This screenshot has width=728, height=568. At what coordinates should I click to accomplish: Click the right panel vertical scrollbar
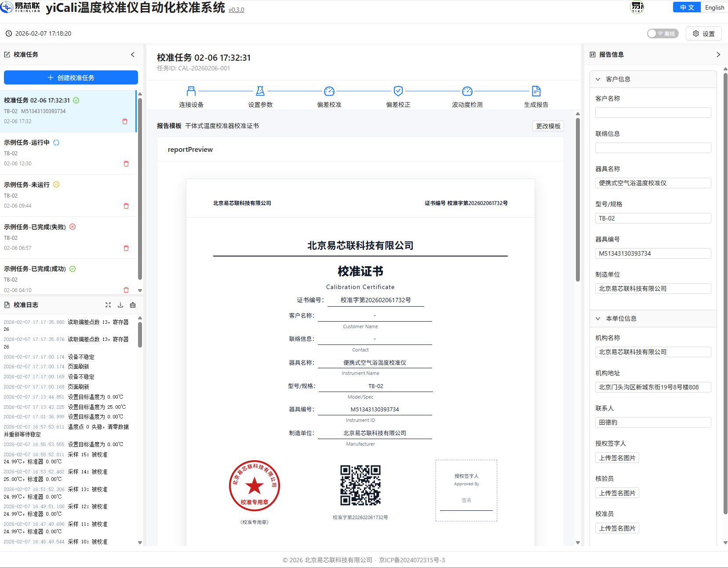coord(725,293)
